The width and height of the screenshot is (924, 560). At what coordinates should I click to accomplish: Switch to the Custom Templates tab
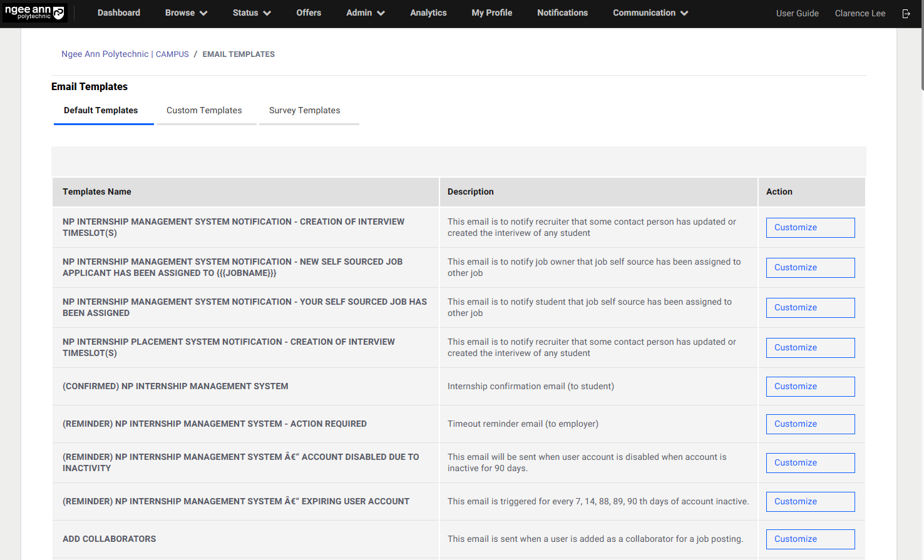pyautogui.click(x=204, y=110)
